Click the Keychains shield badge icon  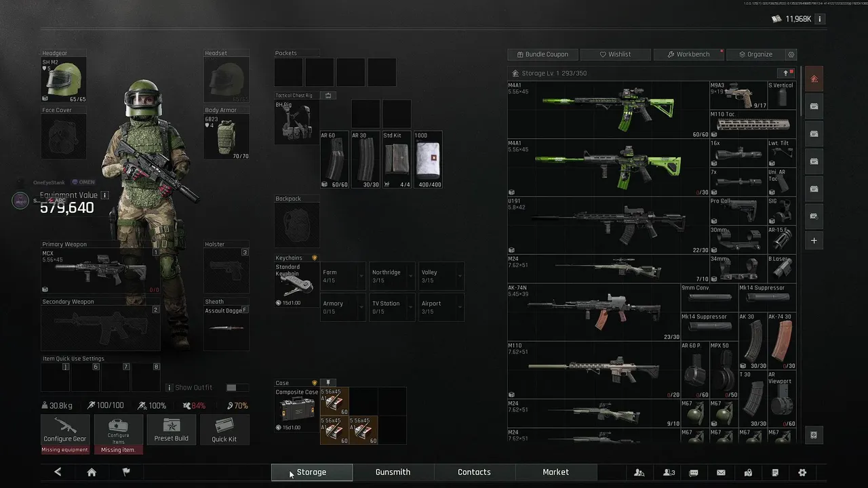click(x=315, y=258)
